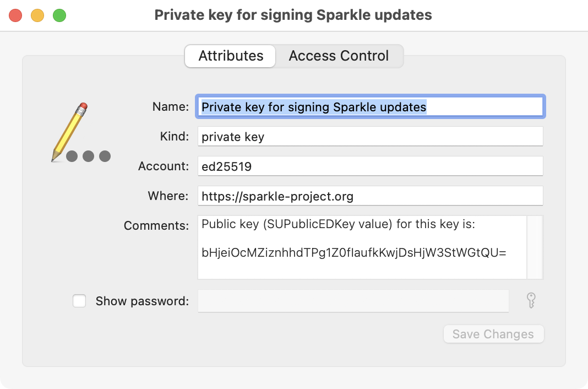Close the private key info window
The image size is (588, 389).
[15, 15]
